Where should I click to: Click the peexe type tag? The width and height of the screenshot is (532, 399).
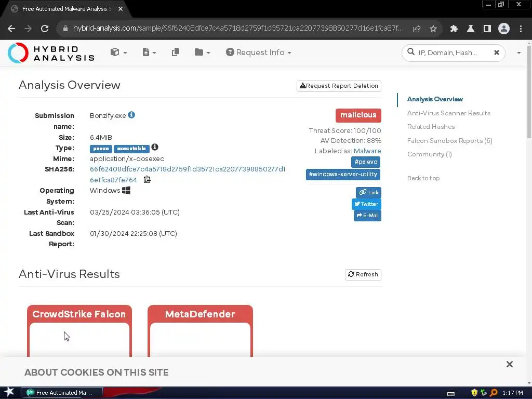(101, 149)
